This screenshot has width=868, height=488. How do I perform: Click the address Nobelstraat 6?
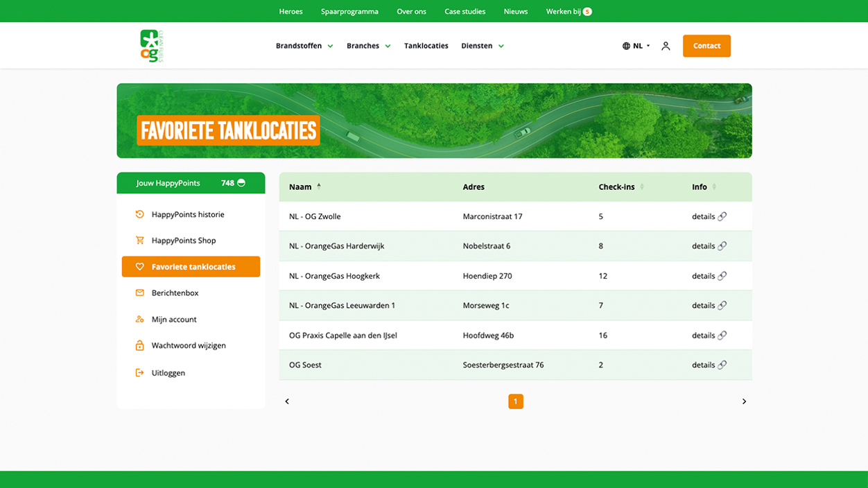click(x=487, y=246)
